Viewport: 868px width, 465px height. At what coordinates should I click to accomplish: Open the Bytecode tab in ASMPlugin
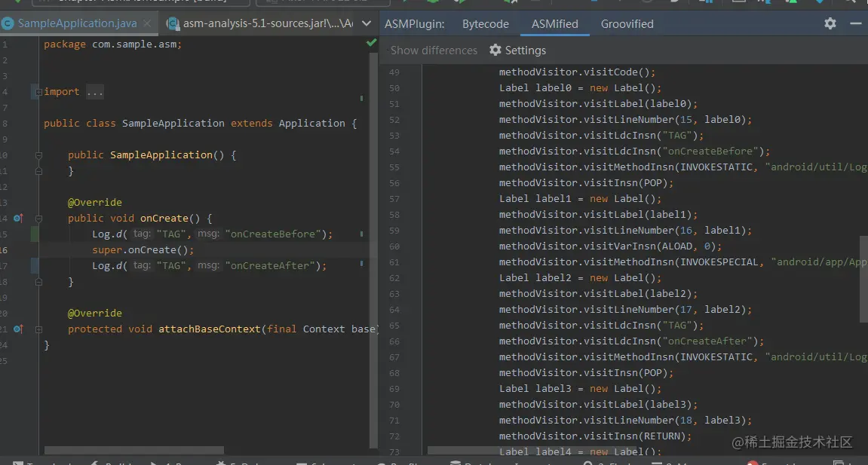tap(486, 24)
